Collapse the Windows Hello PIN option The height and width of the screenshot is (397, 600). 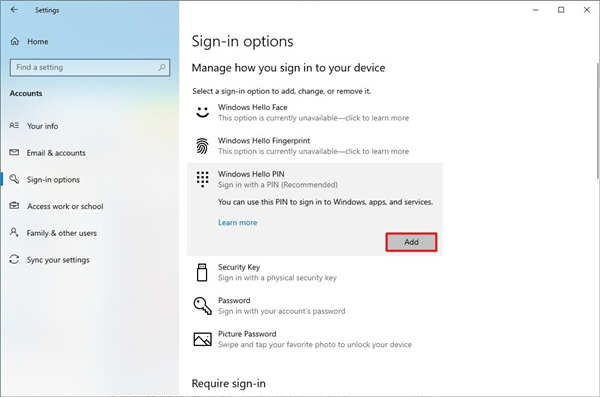315,179
